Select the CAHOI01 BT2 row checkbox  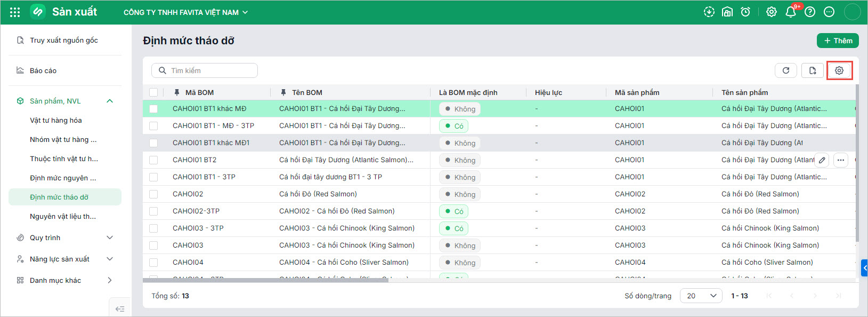(x=153, y=160)
